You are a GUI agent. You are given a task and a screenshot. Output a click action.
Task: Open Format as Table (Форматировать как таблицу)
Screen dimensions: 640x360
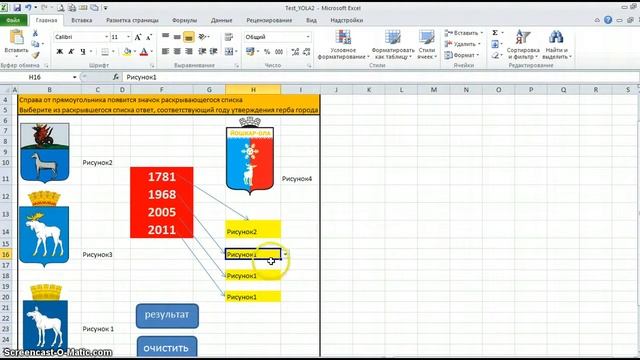(x=393, y=45)
